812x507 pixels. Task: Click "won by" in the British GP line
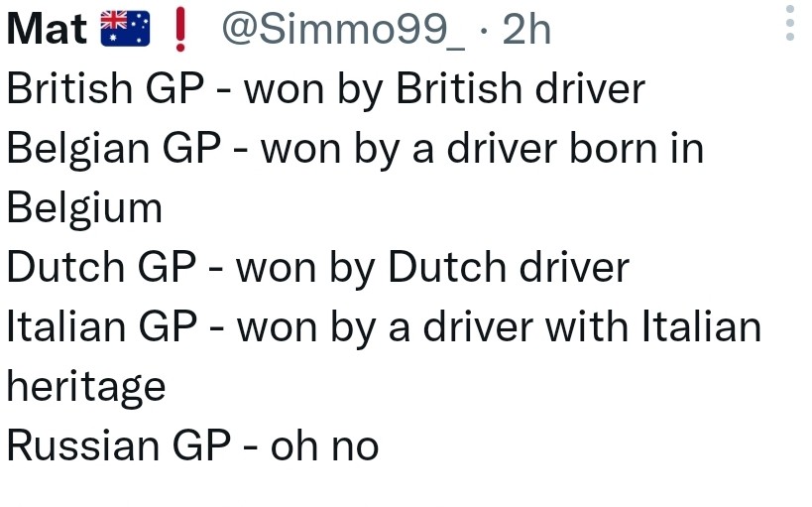[314, 89]
